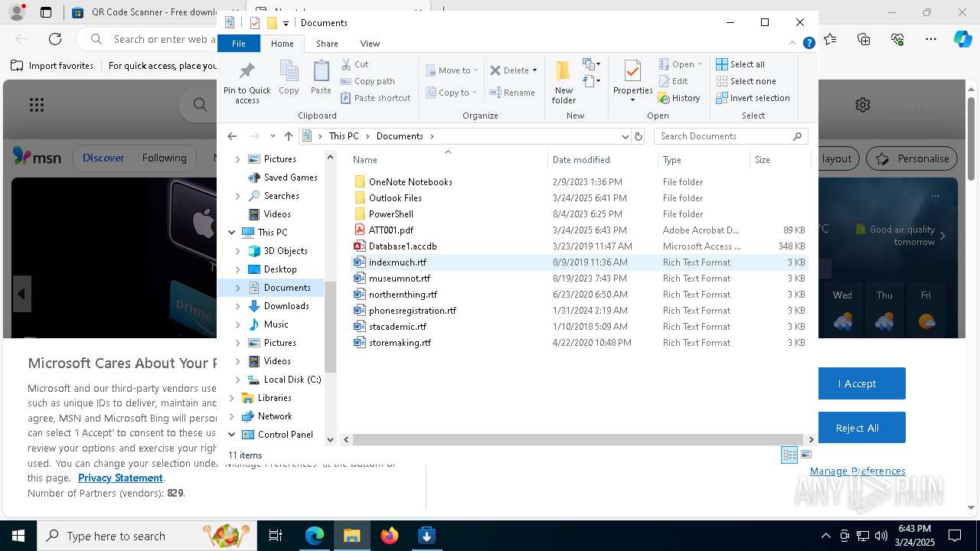Open the Open button dropdown arrow

coord(700,64)
